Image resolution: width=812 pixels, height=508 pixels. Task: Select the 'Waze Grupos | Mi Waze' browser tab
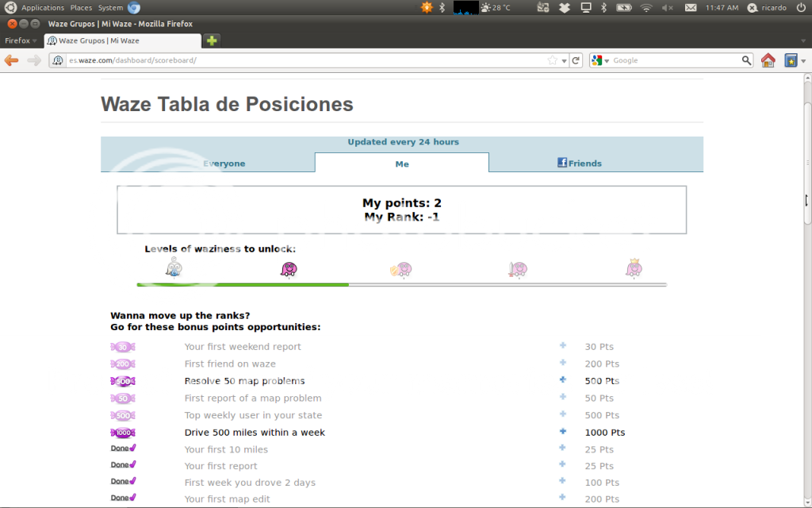[x=123, y=40]
